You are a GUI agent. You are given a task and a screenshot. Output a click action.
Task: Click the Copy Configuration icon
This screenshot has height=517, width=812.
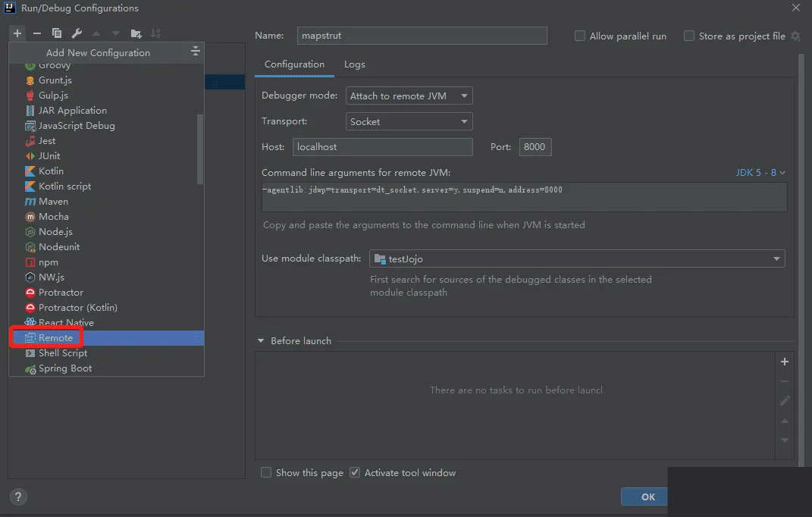(56, 33)
